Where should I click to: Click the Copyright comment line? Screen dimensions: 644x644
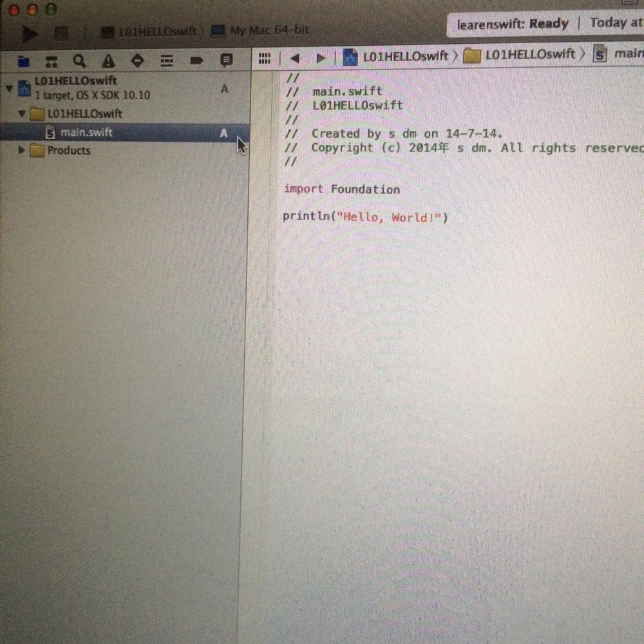click(x=464, y=147)
